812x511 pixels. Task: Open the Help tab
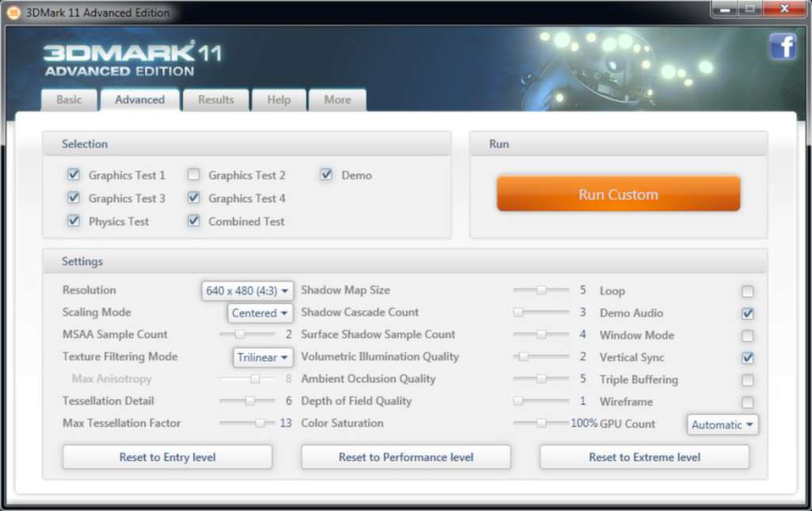[x=279, y=100]
